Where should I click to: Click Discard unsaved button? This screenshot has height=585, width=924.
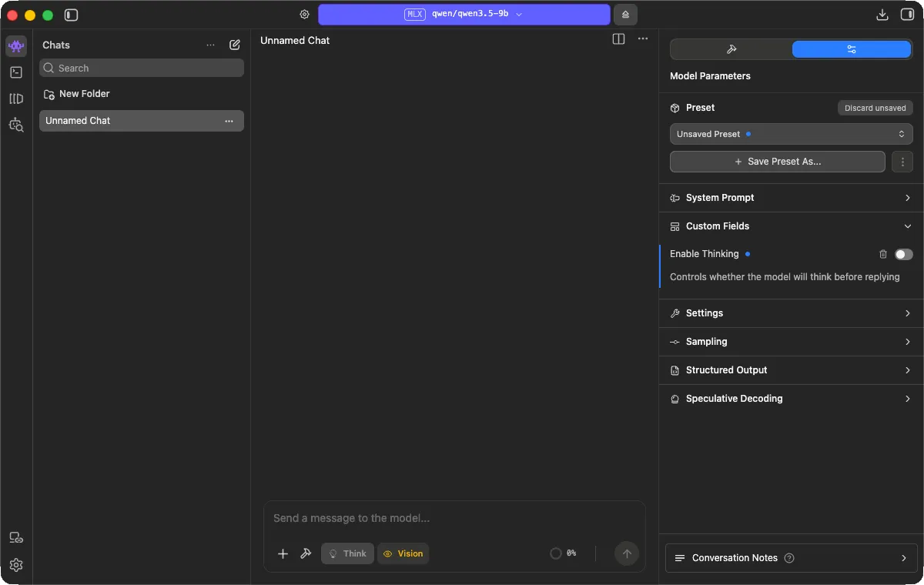[x=875, y=108]
